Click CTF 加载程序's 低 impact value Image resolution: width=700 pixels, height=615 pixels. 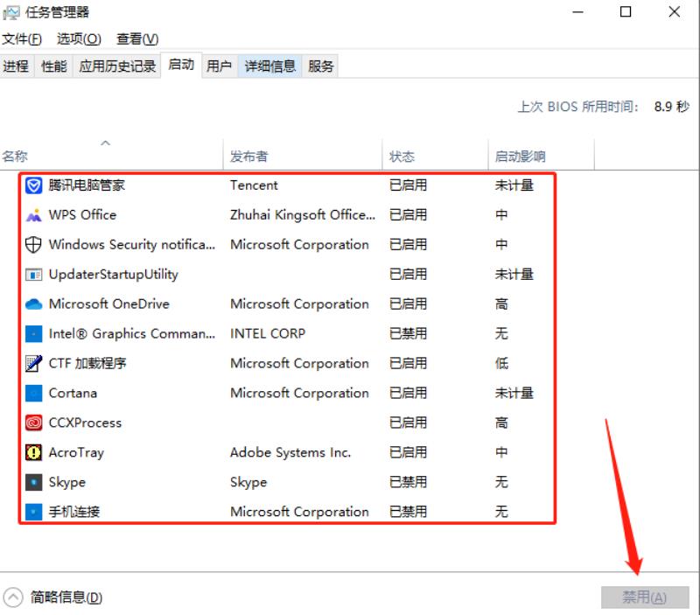click(501, 363)
